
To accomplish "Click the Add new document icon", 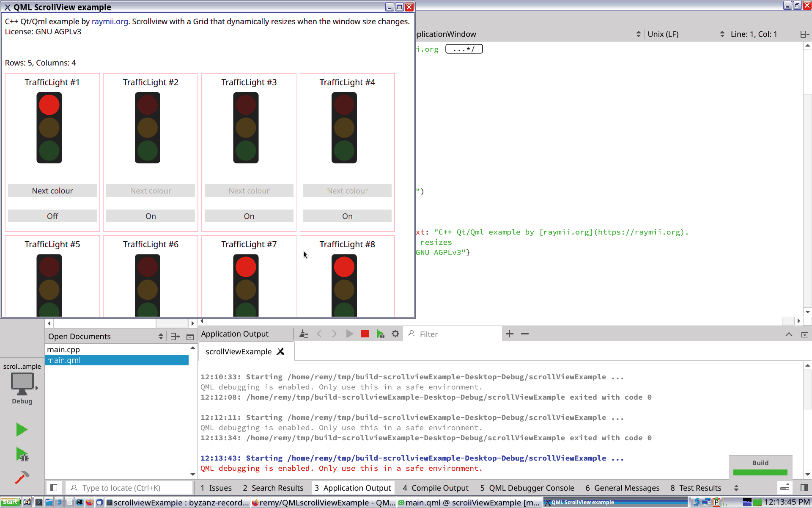I will [x=176, y=336].
